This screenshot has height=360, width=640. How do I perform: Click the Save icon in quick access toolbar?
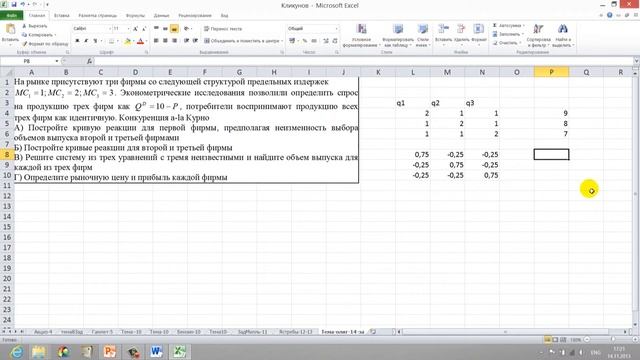click(14, 4)
